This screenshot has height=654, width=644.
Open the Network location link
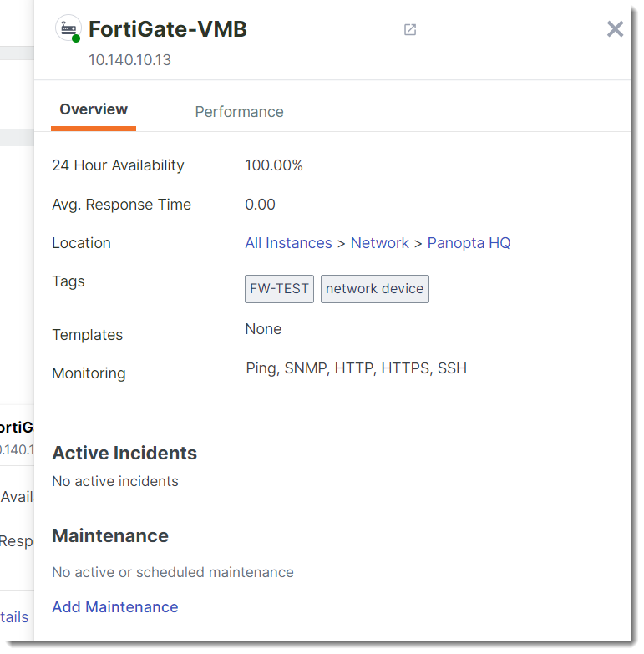[379, 243]
